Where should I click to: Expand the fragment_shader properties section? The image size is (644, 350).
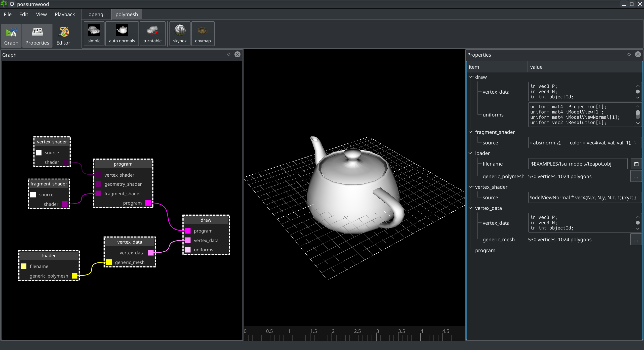471,132
